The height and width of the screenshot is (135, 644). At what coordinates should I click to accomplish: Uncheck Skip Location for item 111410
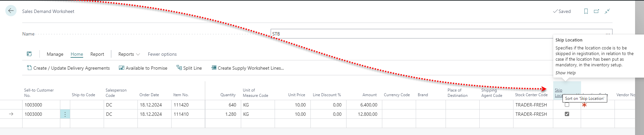click(567, 114)
